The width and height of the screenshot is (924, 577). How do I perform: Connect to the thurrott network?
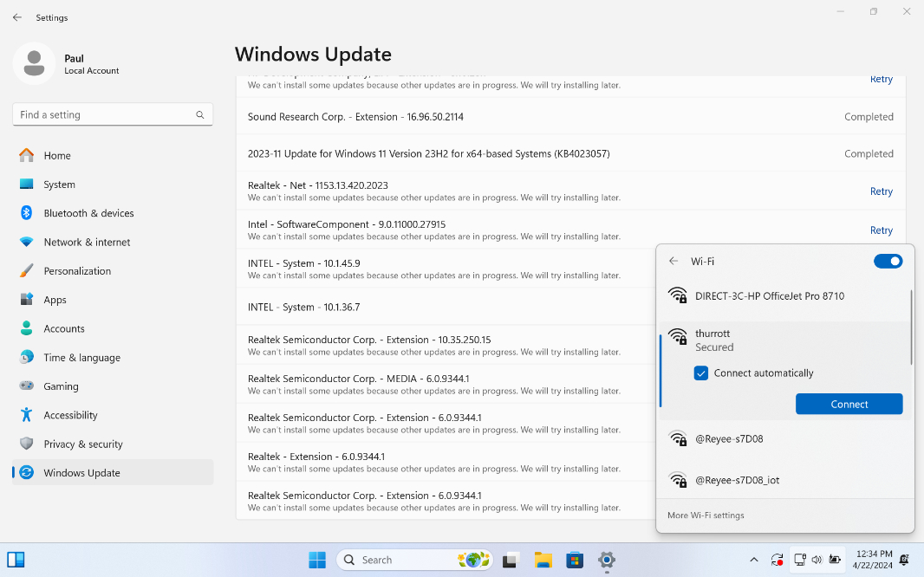tap(849, 405)
